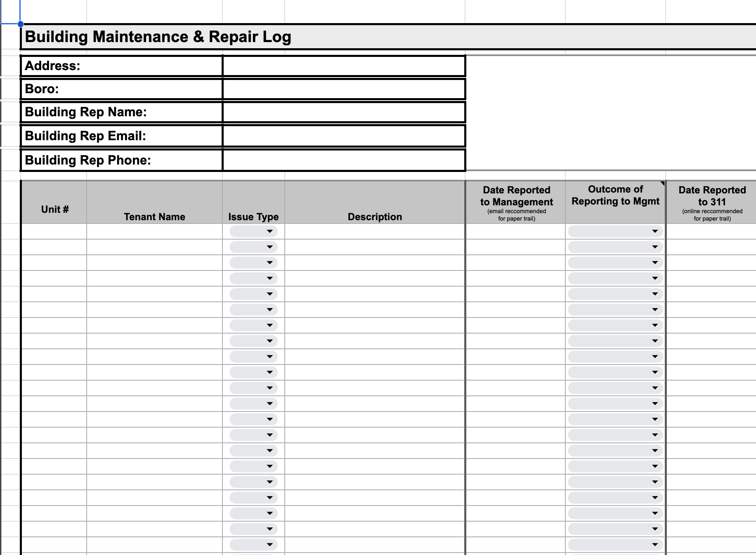Screen dimensions: 756x555
Task: Select the Address input cell
Action: point(343,65)
